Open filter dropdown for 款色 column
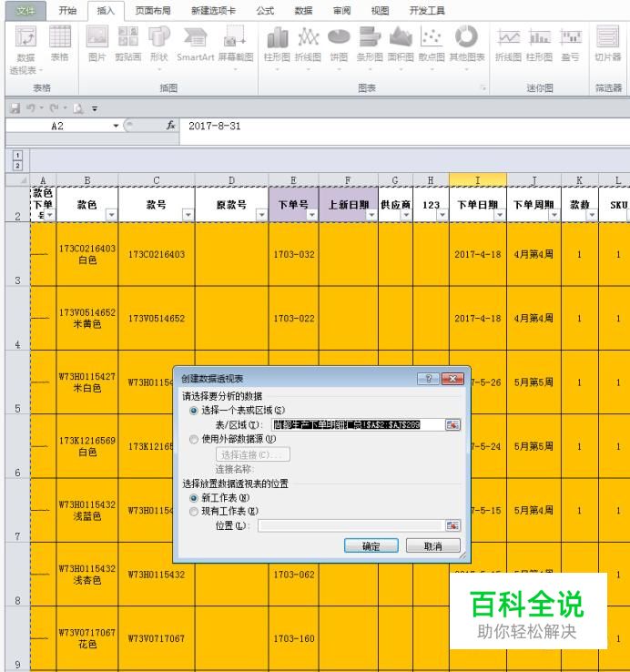 (111, 215)
